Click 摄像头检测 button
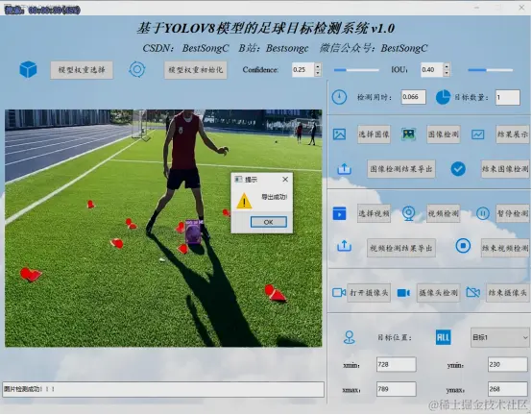The width and height of the screenshot is (532, 415). 438,293
